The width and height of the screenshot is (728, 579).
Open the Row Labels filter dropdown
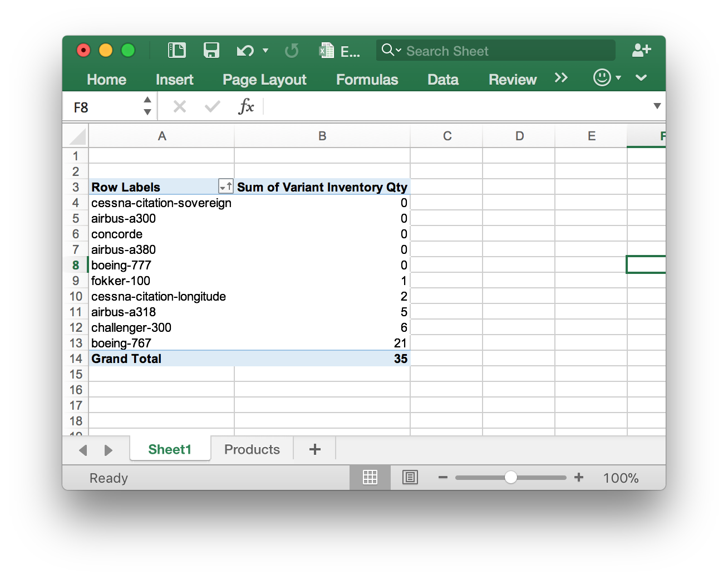226,187
